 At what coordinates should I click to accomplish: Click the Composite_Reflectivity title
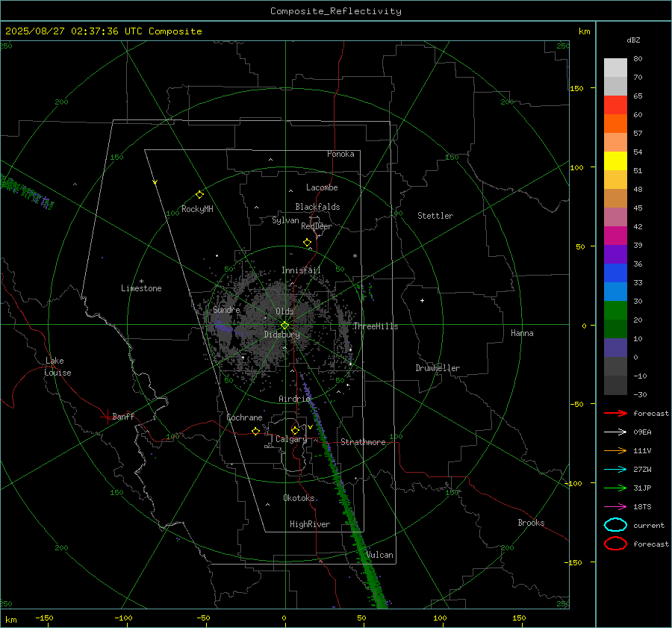(x=336, y=11)
